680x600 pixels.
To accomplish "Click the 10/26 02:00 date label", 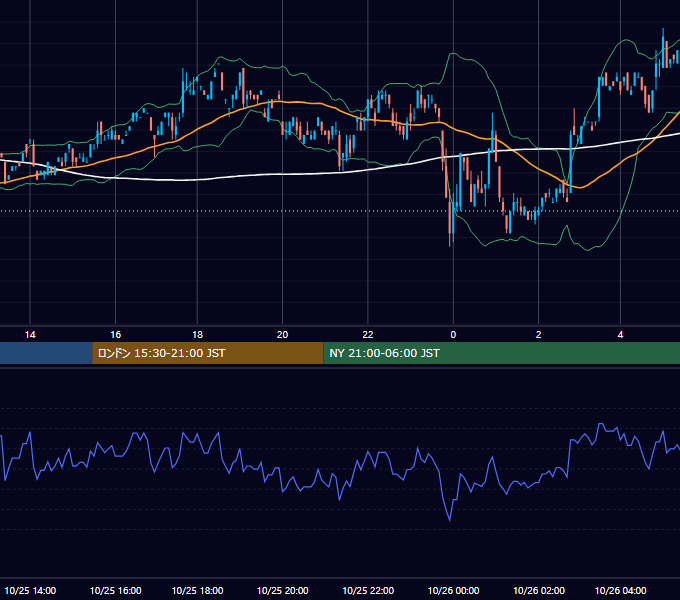I will coord(539,590).
